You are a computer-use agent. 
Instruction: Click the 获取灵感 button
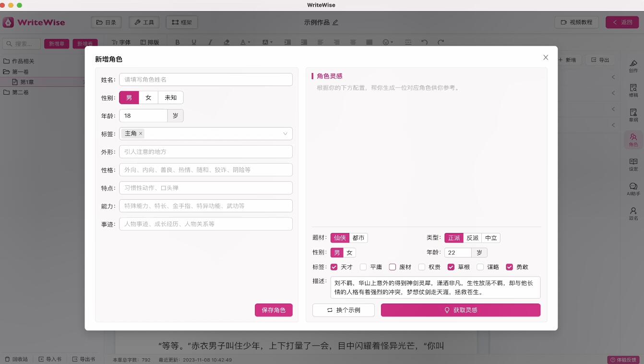460,310
